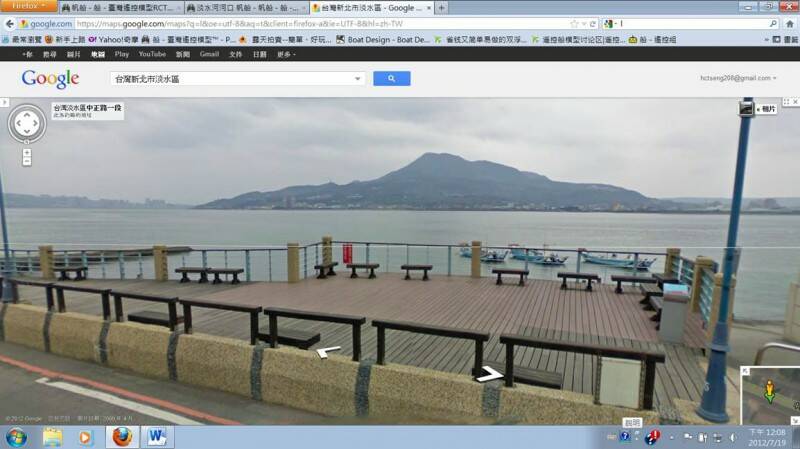Click the right navigation chevron on the deck

pyautogui.click(x=489, y=374)
